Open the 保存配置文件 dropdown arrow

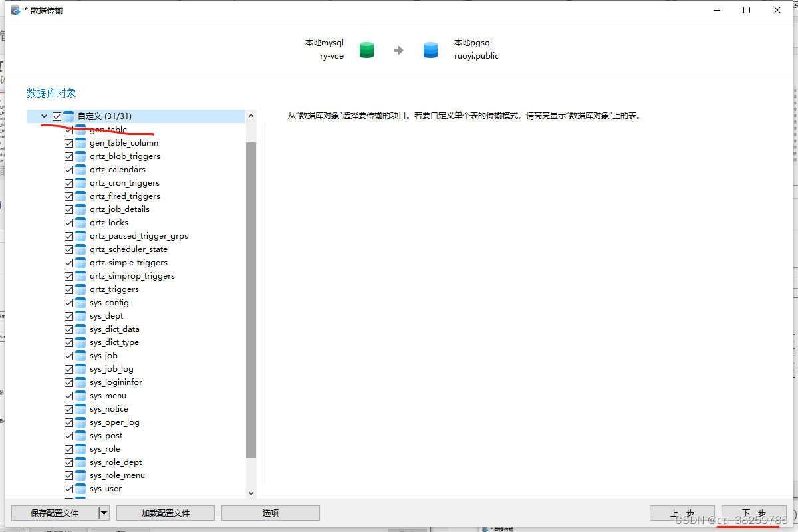(x=104, y=513)
